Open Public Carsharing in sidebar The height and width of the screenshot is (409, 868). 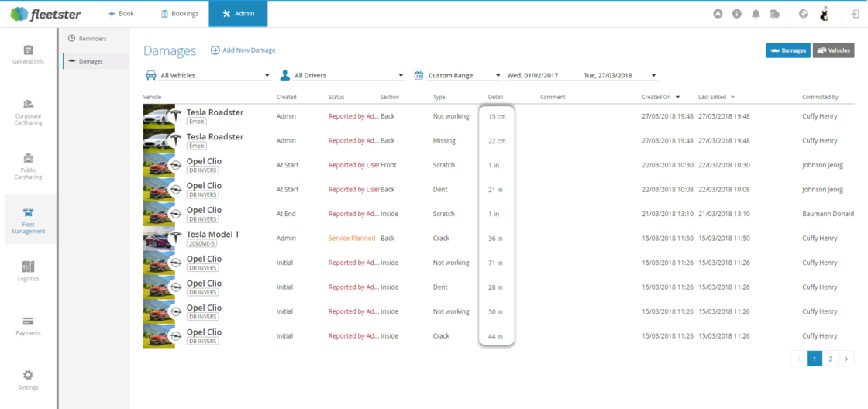click(28, 167)
